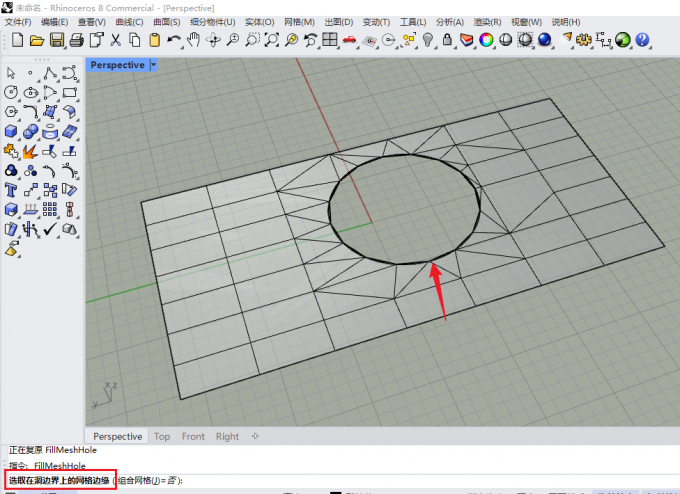Click the four viewports layout icon

point(330,39)
